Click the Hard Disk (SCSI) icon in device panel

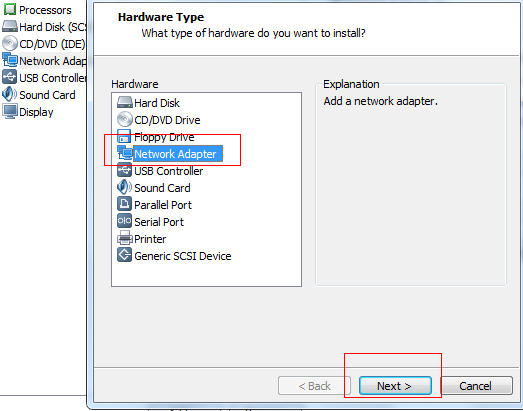tap(10, 26)
